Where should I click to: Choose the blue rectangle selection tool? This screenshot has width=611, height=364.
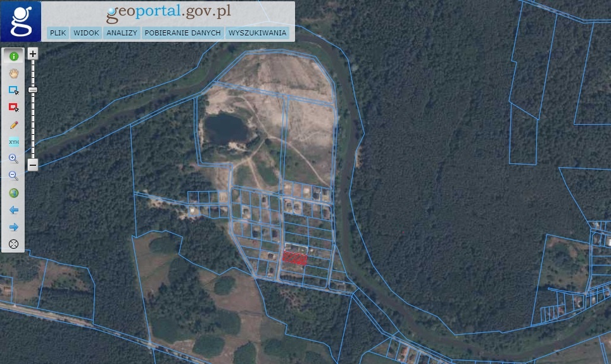pos(14,91)
